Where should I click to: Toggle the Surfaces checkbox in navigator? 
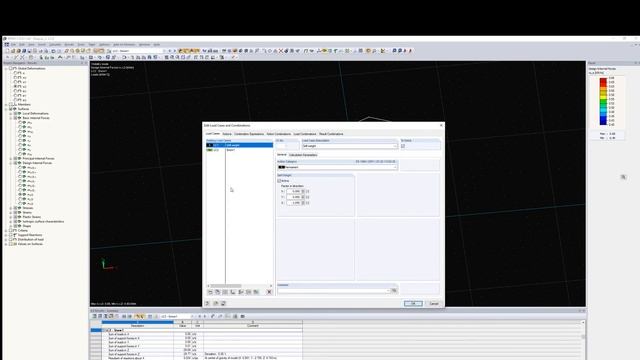coord(11,109)
